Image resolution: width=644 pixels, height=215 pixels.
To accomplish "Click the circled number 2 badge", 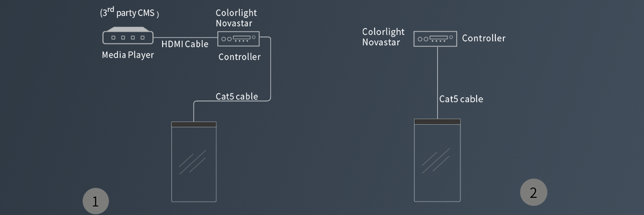I will (533, 193).
